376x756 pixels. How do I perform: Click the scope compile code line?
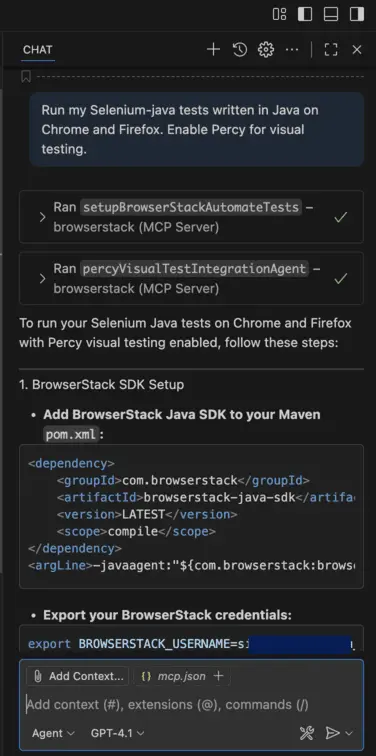pyautogui.click(x=136, y=531)
